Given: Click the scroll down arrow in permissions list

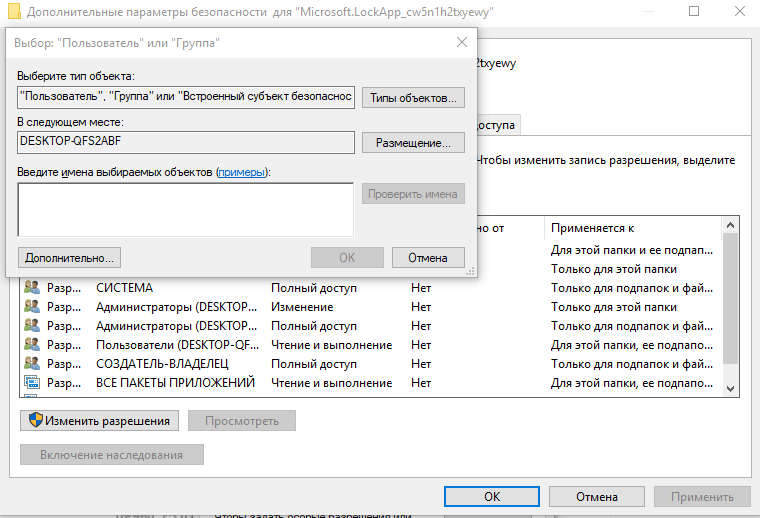Looking at the screenshot, I should coord(730,389).
